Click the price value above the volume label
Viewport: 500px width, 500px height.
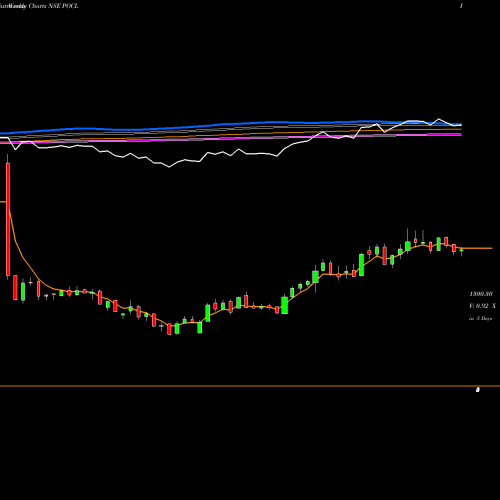pyautogui.click(x=481, y=294)
